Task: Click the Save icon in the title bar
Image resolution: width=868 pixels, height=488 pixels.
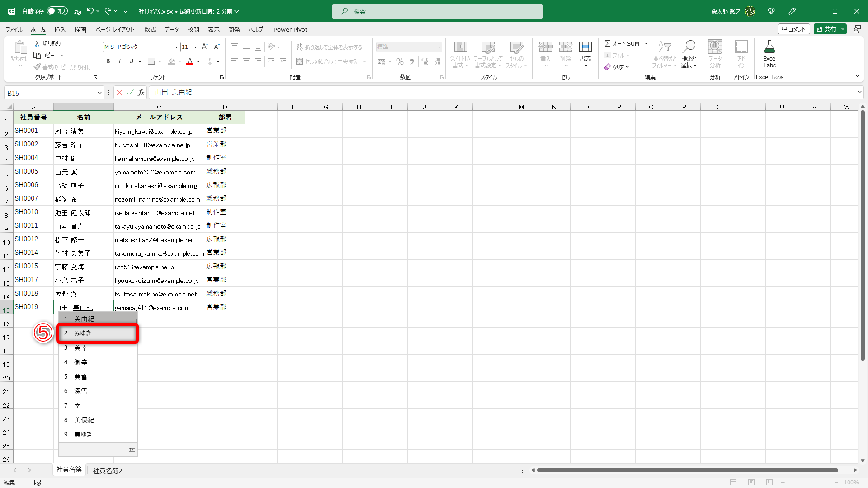Action: pyautogui.click(x=77, y=11)
